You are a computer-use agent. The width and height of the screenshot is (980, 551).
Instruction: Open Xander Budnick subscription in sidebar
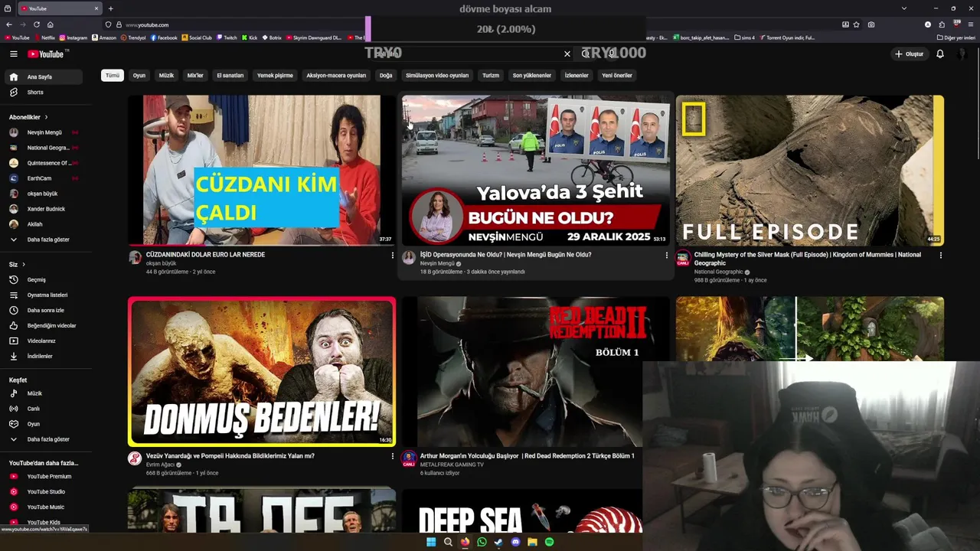point(42,209)
